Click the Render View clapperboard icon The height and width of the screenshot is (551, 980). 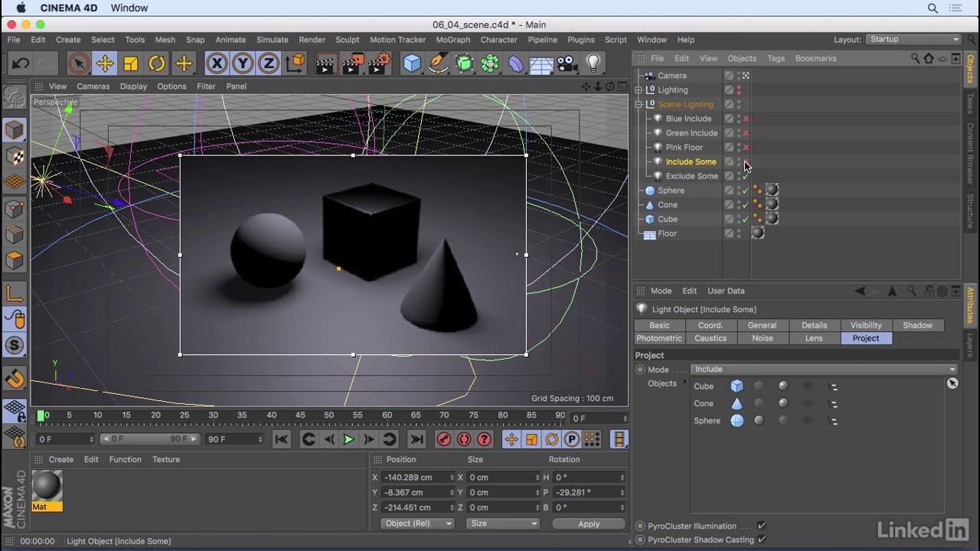coord(325,64)
